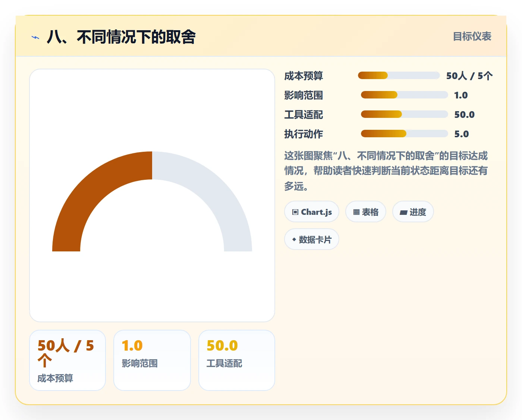Click the 影响范围 progress bar

click(x=405, y=95)
